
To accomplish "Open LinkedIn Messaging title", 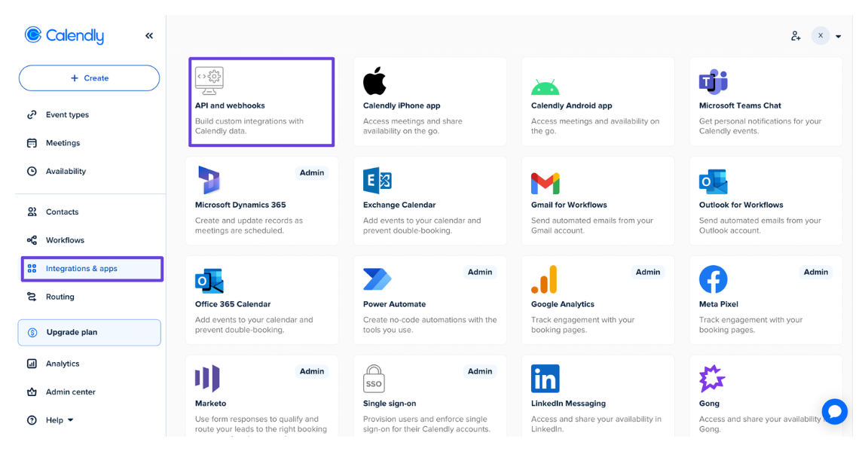I will point(568,404).
